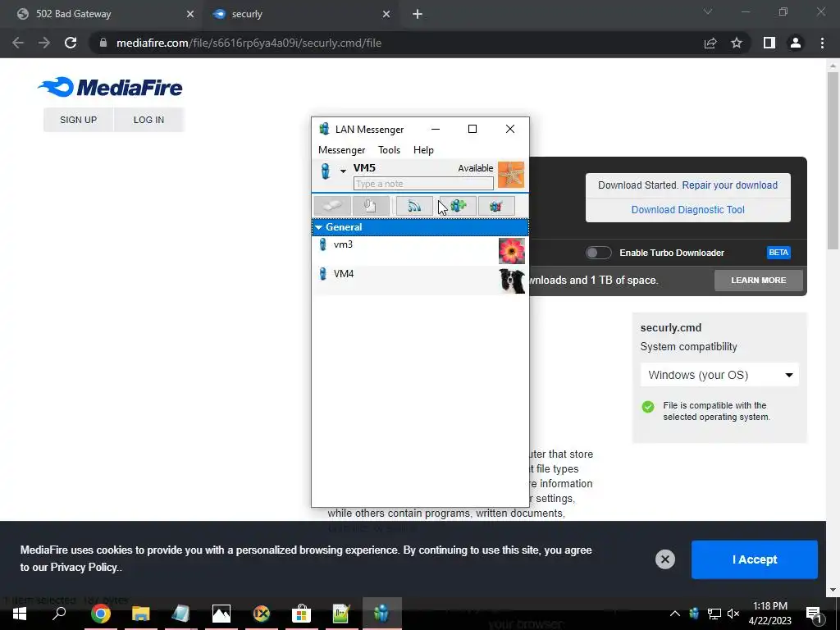
Task: Click the VM4 dog avatar
Action: (512, 281)
